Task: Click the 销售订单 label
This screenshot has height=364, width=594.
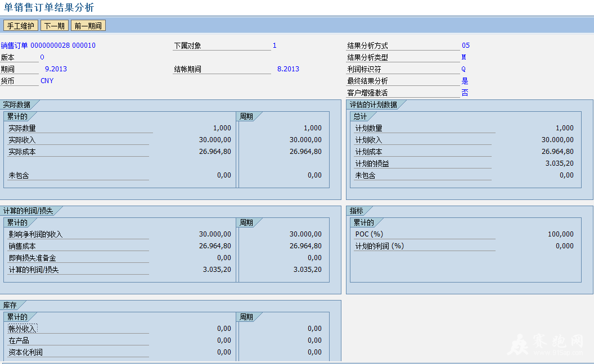Action: 15,46
